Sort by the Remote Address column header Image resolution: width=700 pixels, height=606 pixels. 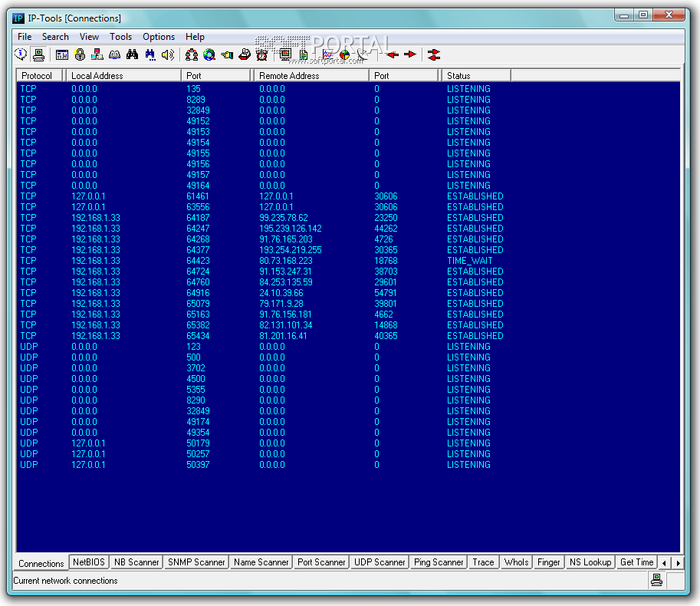(311, 75)
